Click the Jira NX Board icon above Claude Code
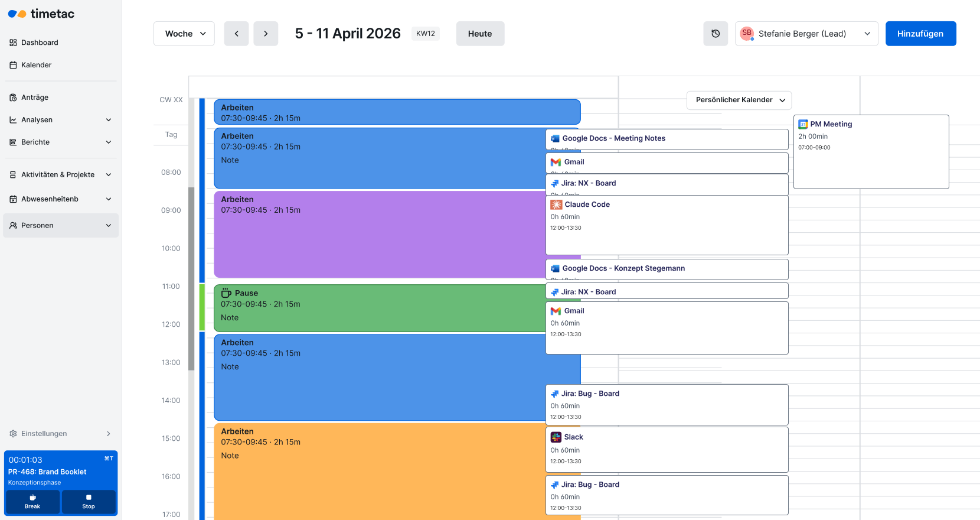The width and height of the screenshot is (980, 520). pyautogui.click(x=555, y=183)
